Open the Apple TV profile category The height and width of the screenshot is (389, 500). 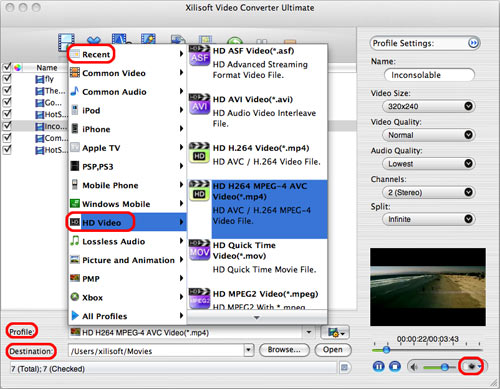point(127,148)
